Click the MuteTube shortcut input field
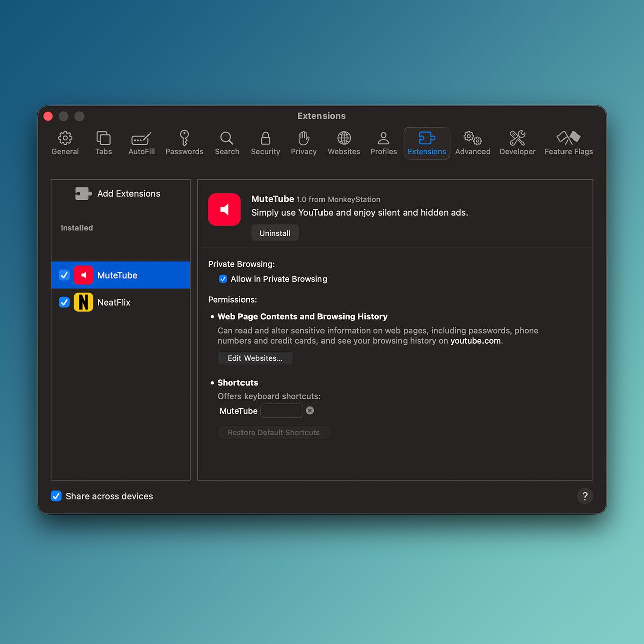Viewport: 644px width, 644px height. [282, 411]
